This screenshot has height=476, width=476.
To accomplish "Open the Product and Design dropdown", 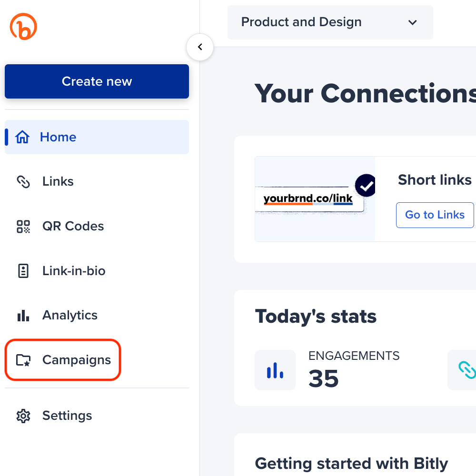I will pos(330,22).
